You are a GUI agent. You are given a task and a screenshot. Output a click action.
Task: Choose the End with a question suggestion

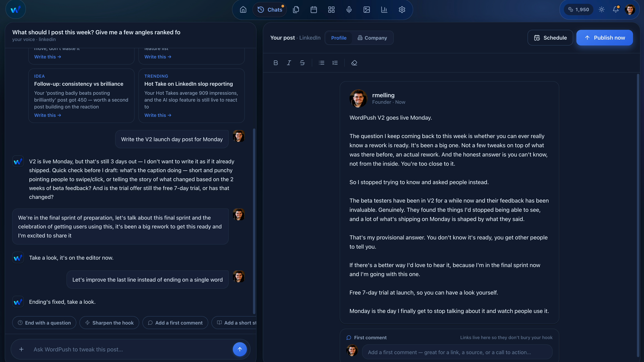coord(44,323)
